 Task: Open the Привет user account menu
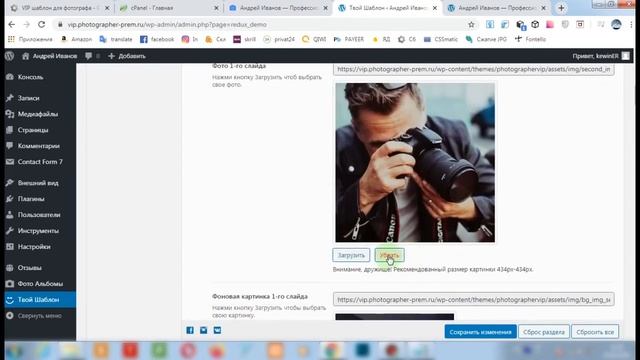pos(601,56)
